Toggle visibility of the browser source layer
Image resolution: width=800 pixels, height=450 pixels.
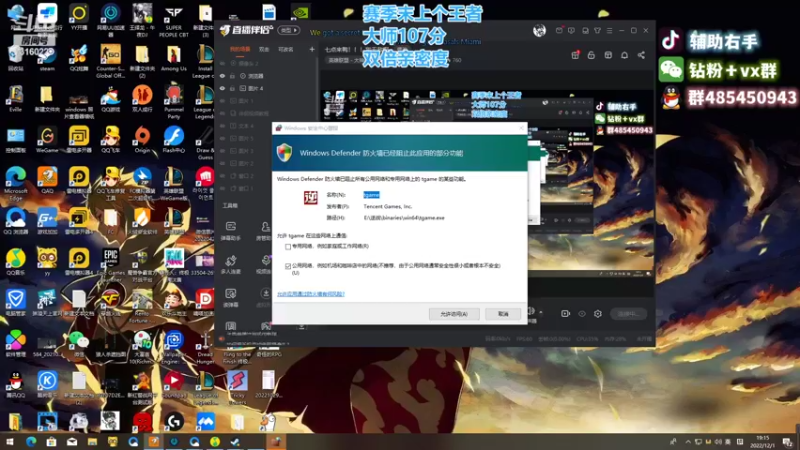click(222, 76)
